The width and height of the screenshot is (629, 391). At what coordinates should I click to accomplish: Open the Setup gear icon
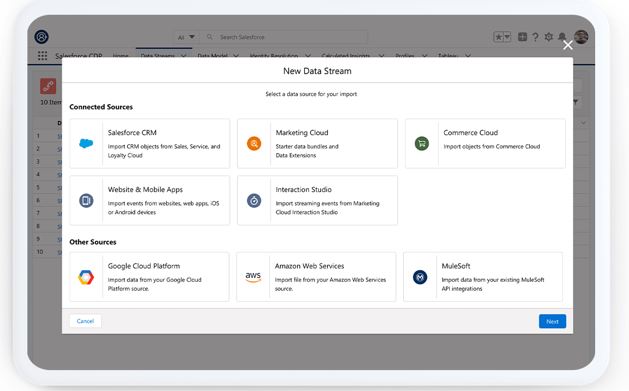(x=548, y=37)
